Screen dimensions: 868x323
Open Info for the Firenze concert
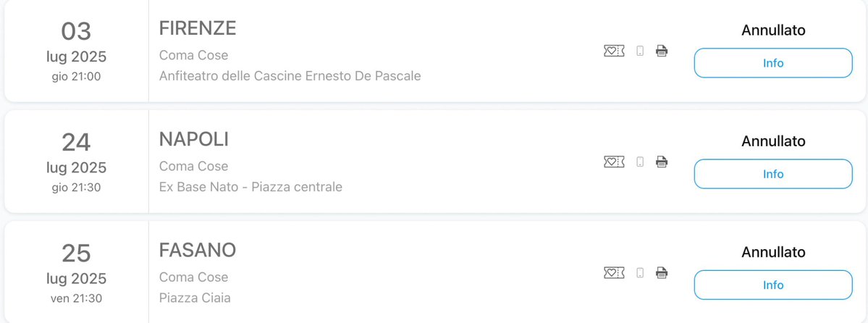tap(773, 63)
